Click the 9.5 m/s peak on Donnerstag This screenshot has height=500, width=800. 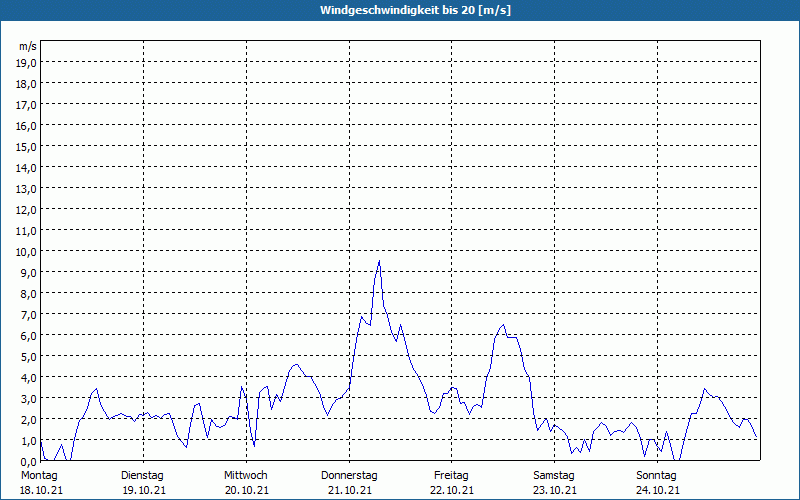point(379,261)
